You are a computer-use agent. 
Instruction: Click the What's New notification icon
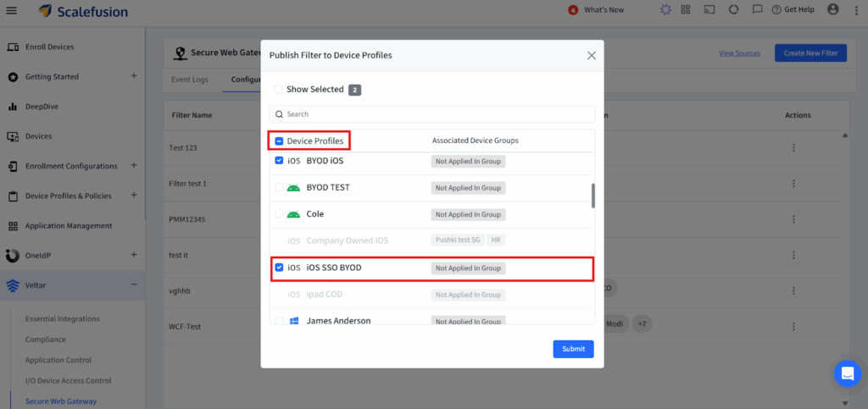pyautogui.click(x=573, y=10)
